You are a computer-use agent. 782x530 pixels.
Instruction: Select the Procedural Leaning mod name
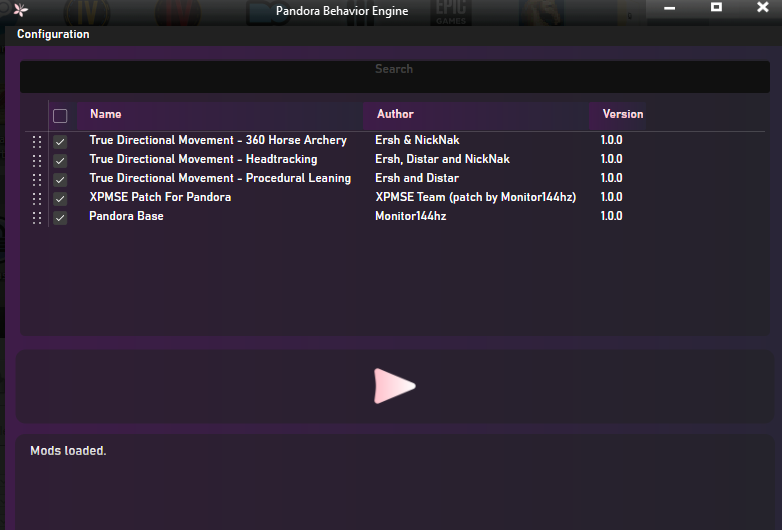click(220, 178)
